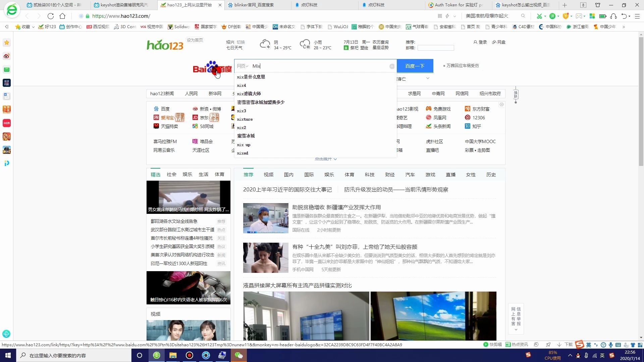Switch to the 娱乐 category tab
644x362 pixels.
[x=187, y=174]
